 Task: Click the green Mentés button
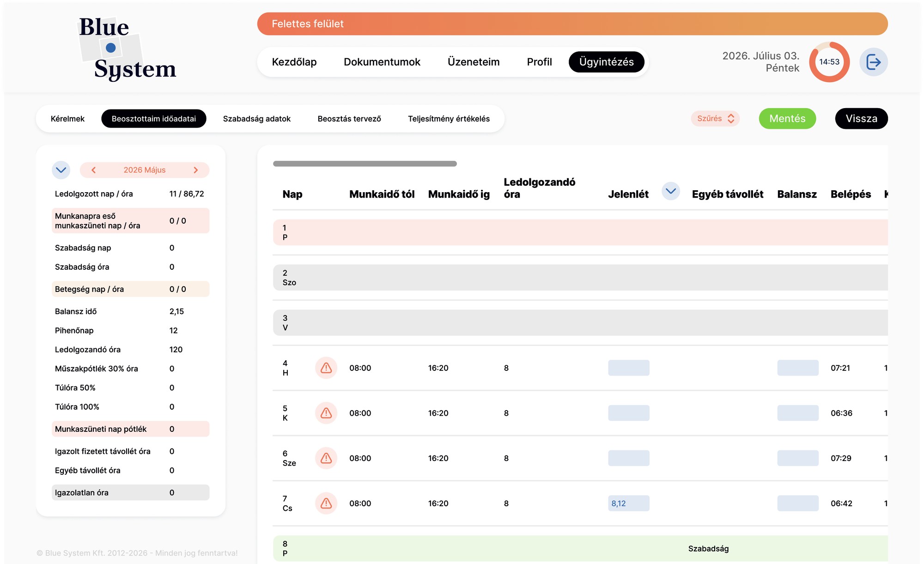pyautogui.click(x=787, y=119)
